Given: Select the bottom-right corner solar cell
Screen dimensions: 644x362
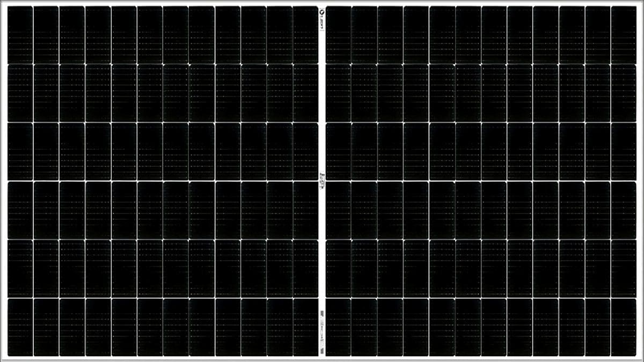Looking at the screenshot, I should click(624, 327).
